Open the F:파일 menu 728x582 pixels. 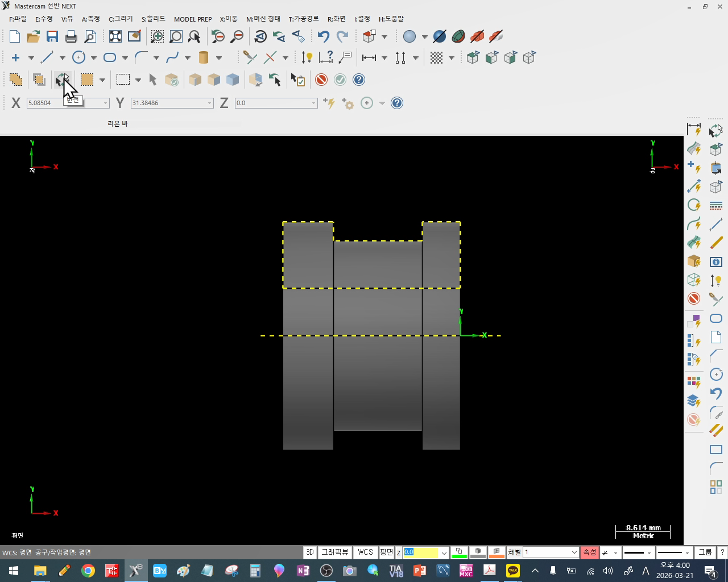click(x=18, y=19)
